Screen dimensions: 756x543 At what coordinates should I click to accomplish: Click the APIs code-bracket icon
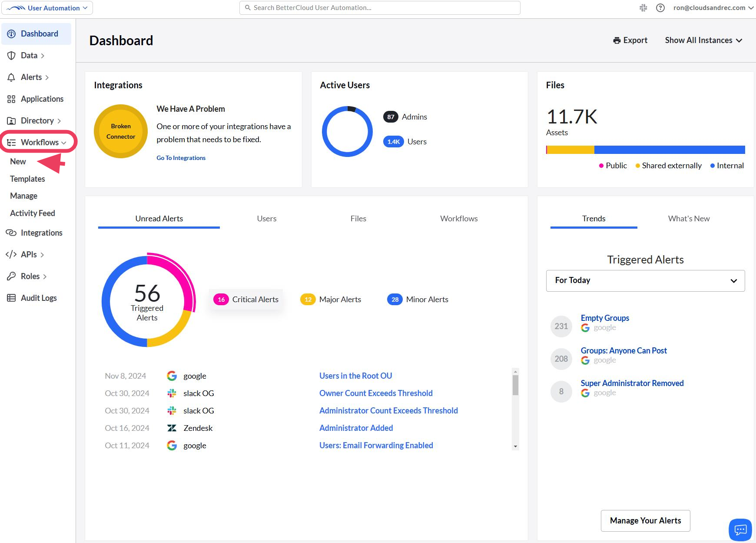pyautogui.click(x=11, y=254)
